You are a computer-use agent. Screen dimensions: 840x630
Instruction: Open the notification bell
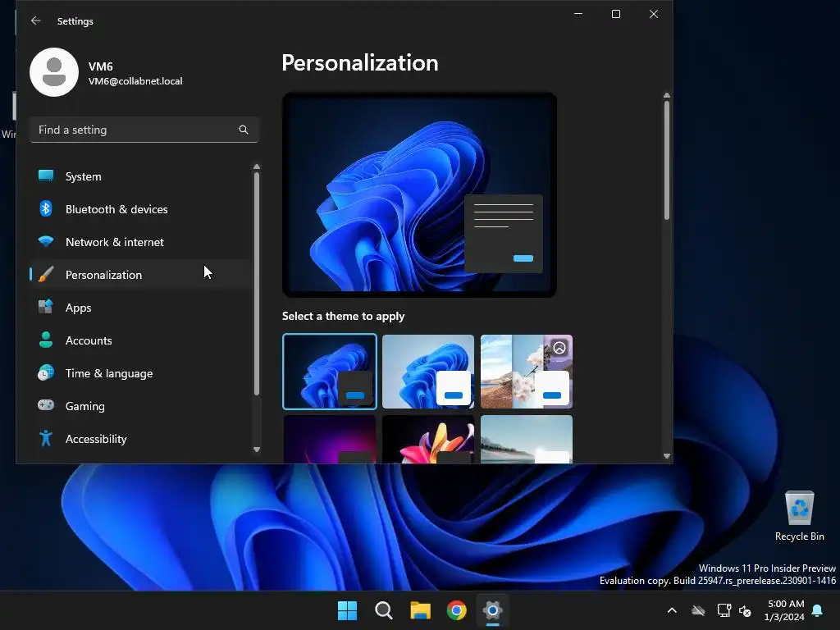(818, 610)
